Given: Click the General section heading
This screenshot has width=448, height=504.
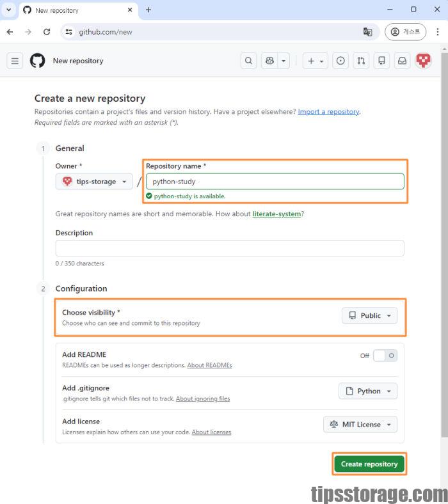Looking at the screenshot, I should 70,148.
